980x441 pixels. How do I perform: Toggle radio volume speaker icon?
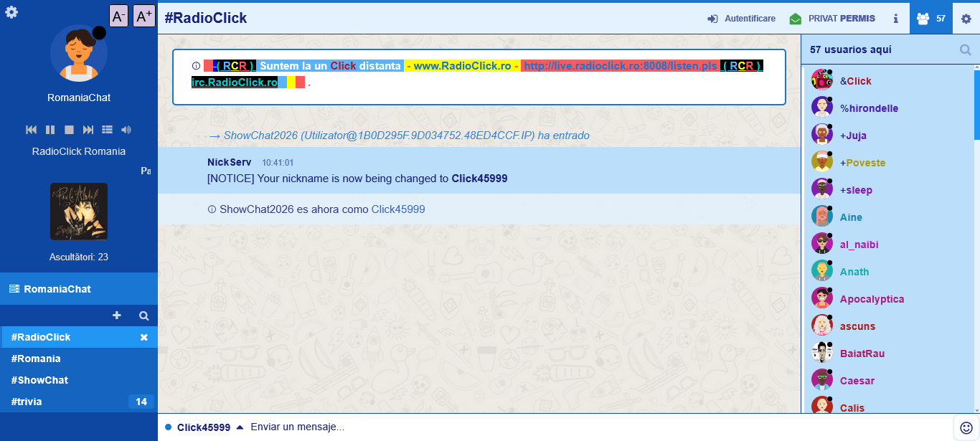coord(126,130)
